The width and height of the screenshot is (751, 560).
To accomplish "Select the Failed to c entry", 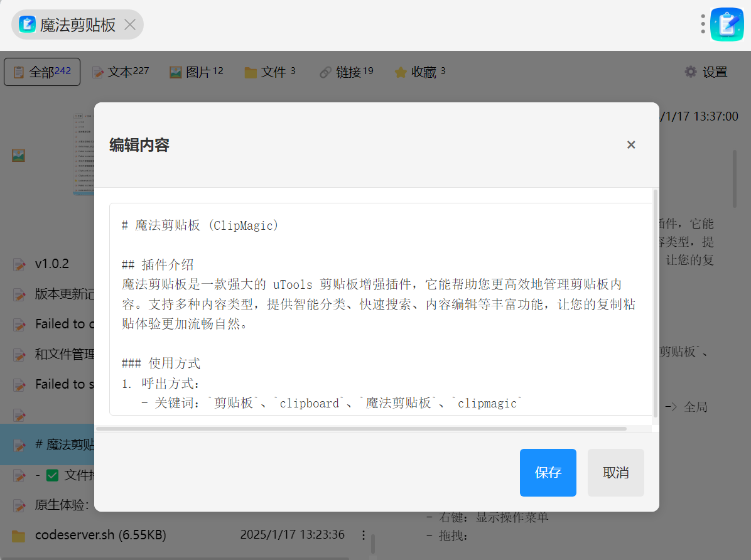I will coord(65,324).
